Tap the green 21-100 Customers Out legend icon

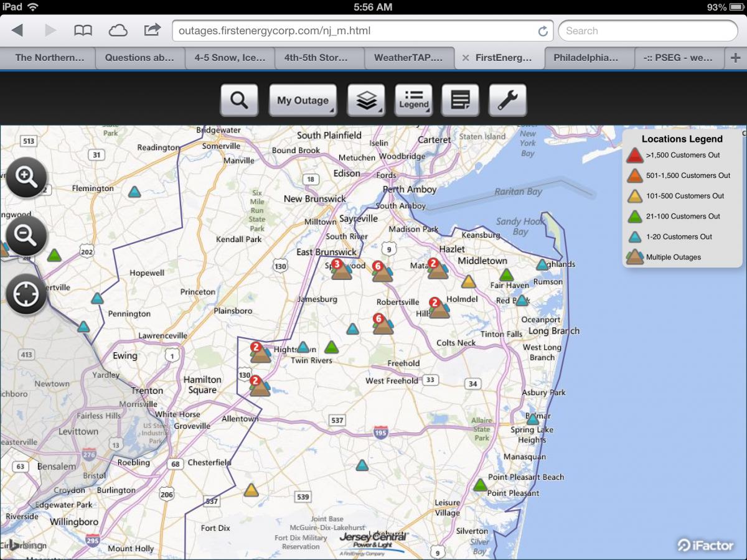[x=634, y=217]
